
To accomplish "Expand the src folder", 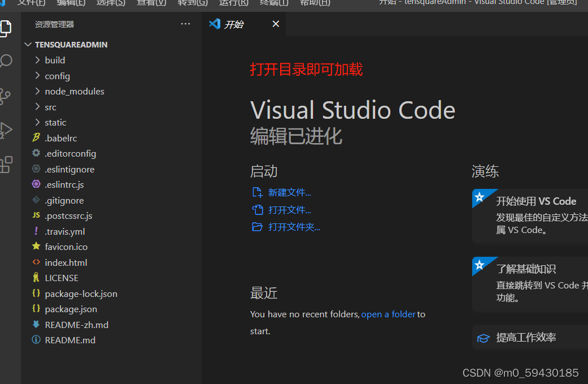I will [37, 107].
